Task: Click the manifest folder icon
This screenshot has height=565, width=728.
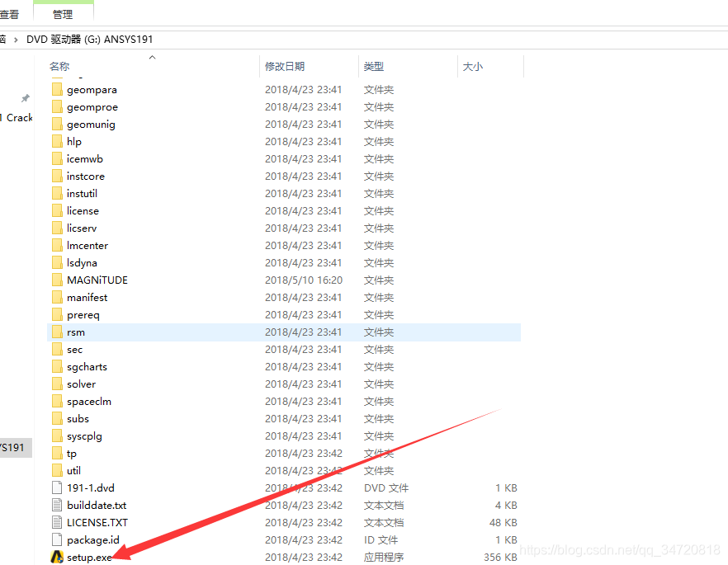Action: [x=57, y=297]
